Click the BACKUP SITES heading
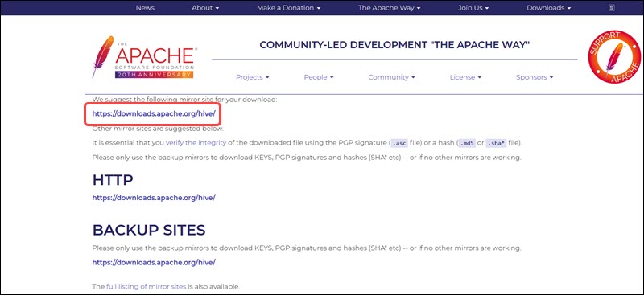The width and height of the screenshot is (644, 295). (x=149, y=230)
